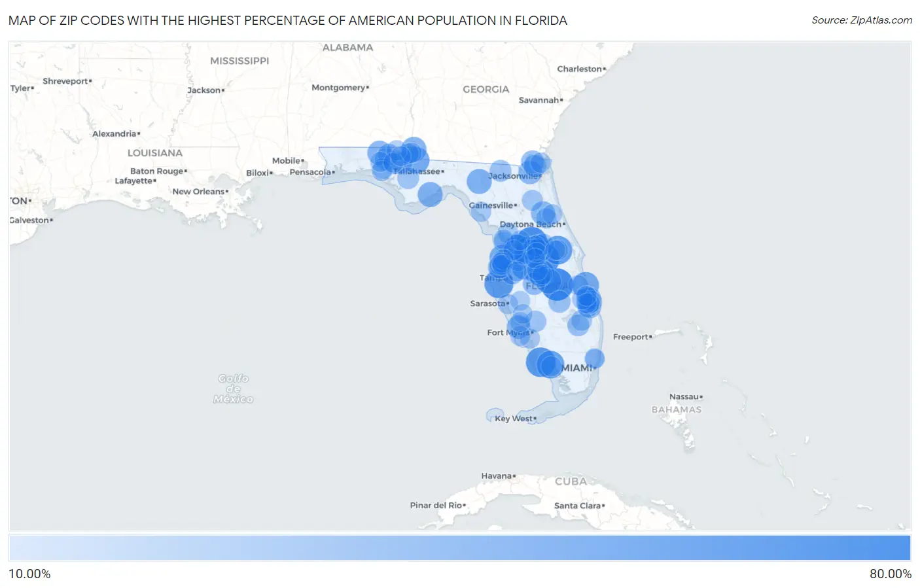Screen dimensions: 920x588
Task: Click the Daytona Beach city label
Action: (531, 224)
